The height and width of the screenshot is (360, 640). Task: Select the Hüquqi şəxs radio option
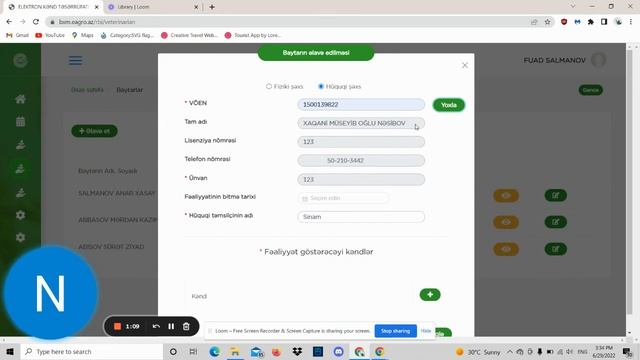321,87
